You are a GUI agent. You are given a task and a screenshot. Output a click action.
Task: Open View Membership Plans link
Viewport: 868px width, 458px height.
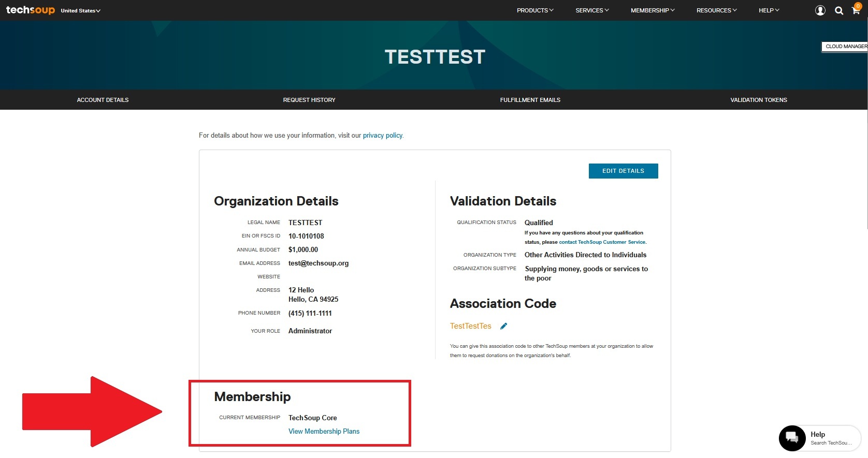pos(324,431)
